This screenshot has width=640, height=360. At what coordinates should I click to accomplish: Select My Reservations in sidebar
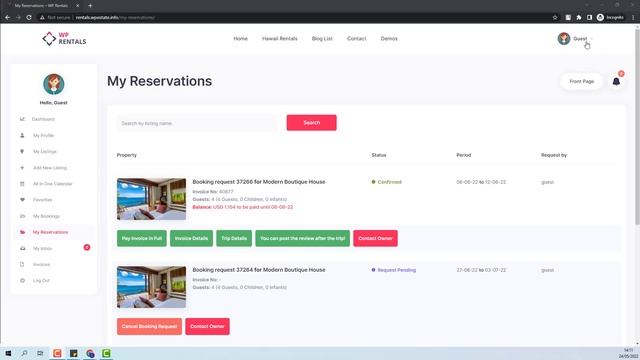[x=51, y=232]
